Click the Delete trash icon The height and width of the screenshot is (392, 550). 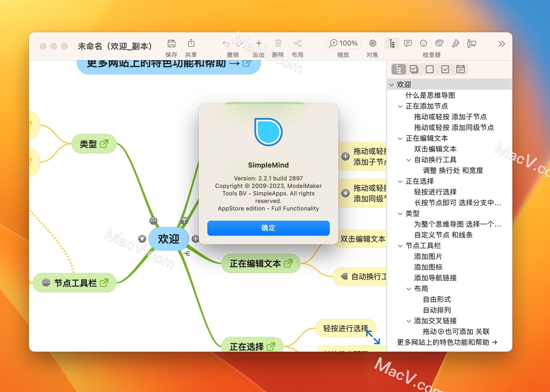278,43
